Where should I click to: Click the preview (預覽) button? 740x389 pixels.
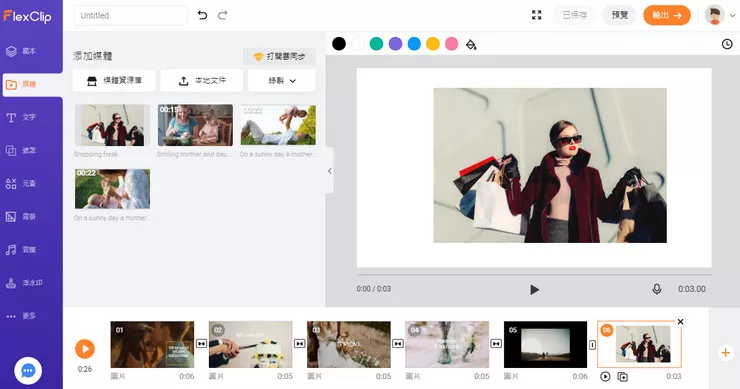pyautogui.click(x=619, y=15)
